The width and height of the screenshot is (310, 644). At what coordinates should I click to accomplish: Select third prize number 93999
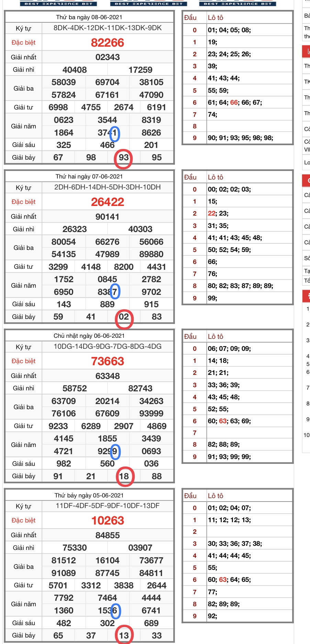point(151,413)
